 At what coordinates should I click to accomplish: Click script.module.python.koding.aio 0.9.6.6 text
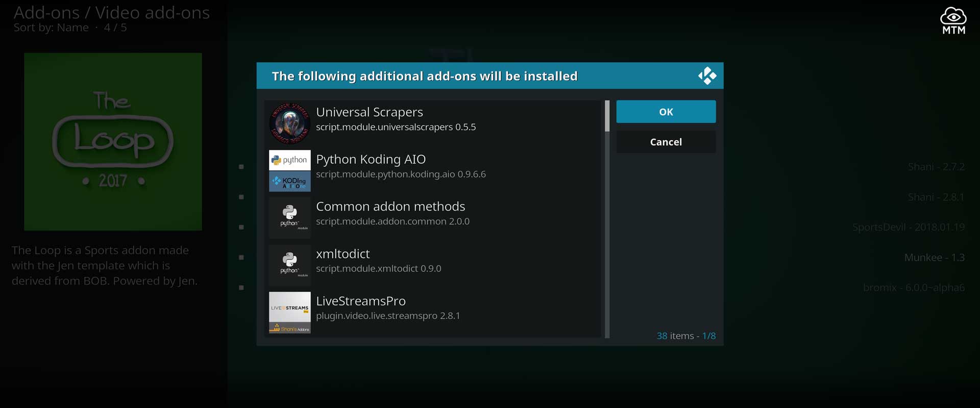click(401, 174)
